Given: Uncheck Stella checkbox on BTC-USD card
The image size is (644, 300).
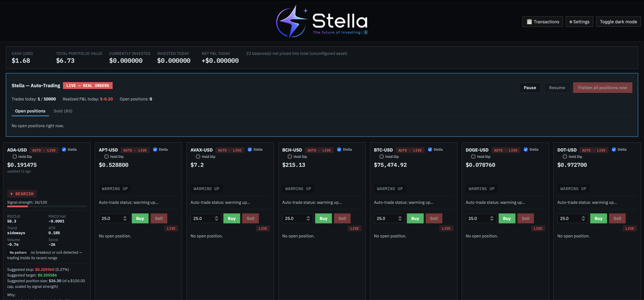Looking at the screenshot, I should pos(430,149).
